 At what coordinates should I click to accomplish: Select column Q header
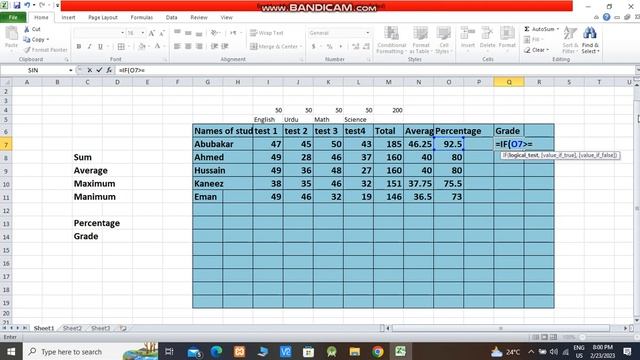pyautogui.click(x=509, y=82)
